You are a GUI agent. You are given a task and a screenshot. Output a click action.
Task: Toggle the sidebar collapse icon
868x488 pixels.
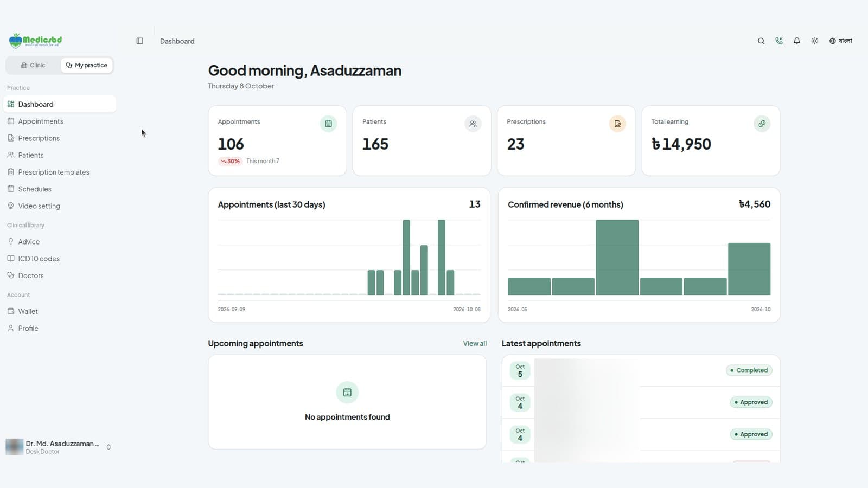coord(139,41)
